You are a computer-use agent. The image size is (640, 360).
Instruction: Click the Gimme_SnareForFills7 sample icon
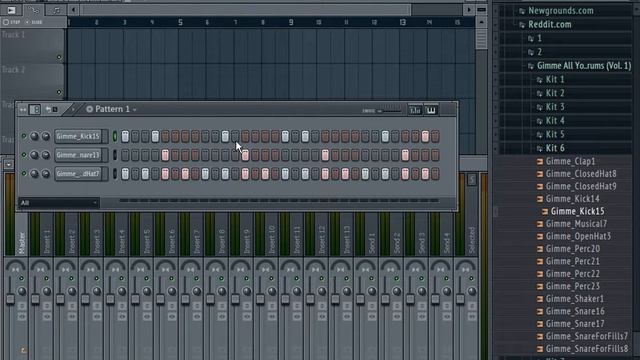click(x=540, y=336)
